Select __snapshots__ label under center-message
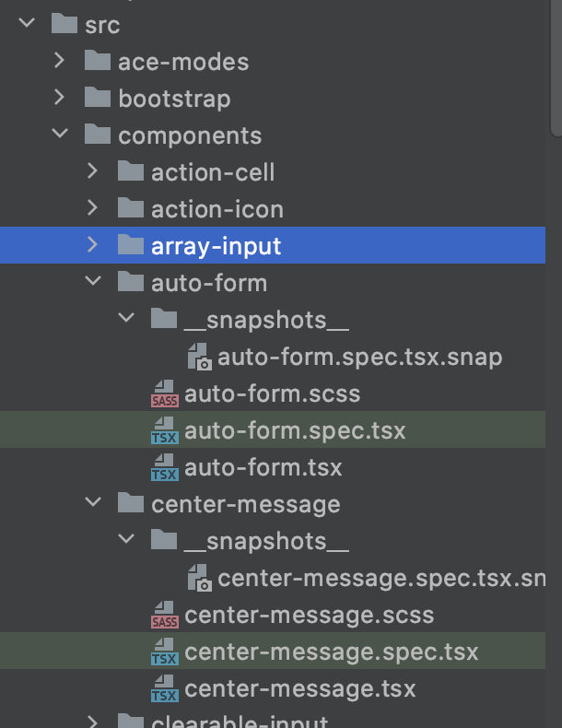The image size is (562, 728). click(x=266, y=541)
